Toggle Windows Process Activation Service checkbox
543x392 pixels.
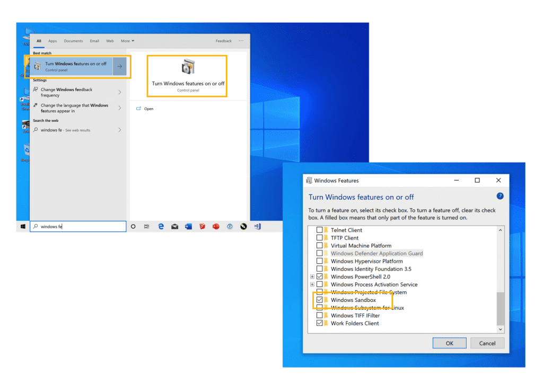tap(319, 284)
